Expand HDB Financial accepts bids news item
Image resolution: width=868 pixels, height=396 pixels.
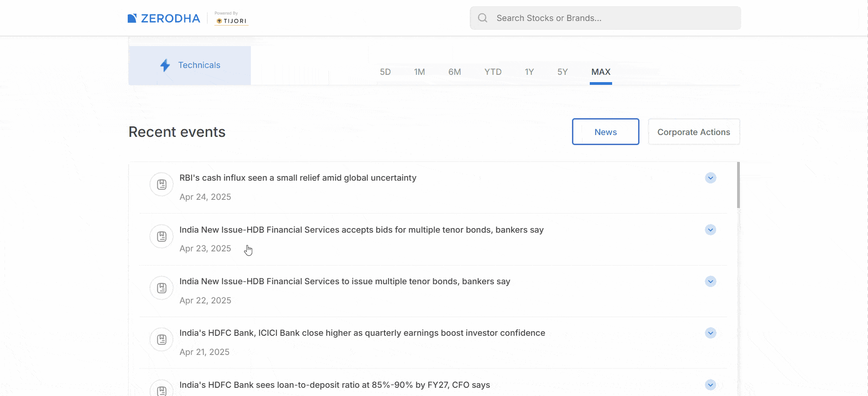[711, 230]
